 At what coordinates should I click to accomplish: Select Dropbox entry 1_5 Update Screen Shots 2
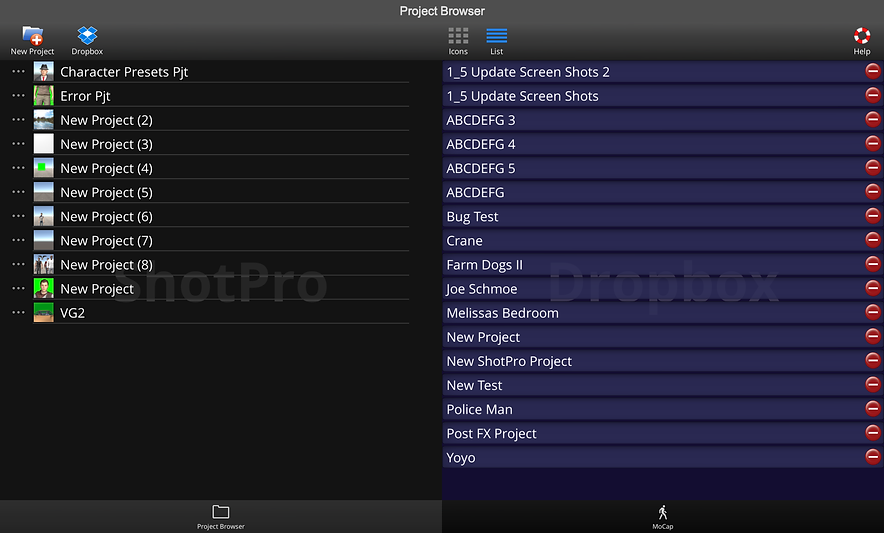tap(662, 72)
